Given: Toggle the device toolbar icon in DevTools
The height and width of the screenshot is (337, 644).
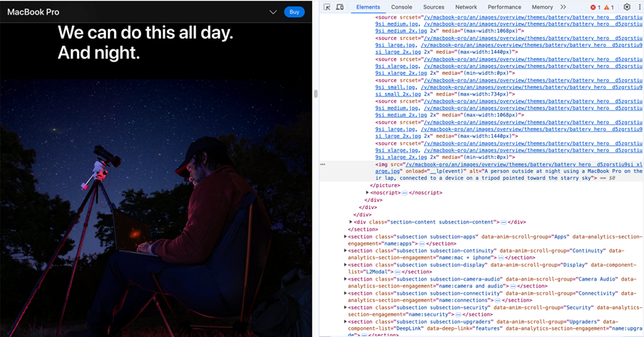Looking at the screenshot, I should tap(339, 7).
